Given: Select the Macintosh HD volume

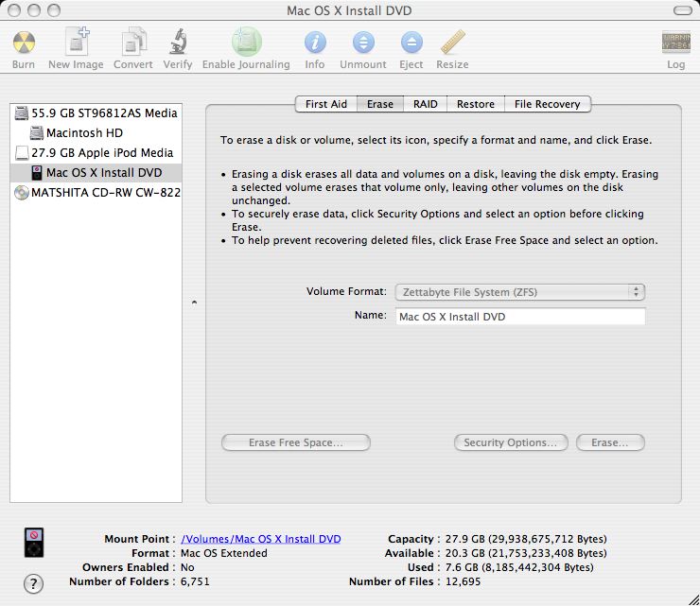Looking at the screenshot, I should tap(96, 133).
